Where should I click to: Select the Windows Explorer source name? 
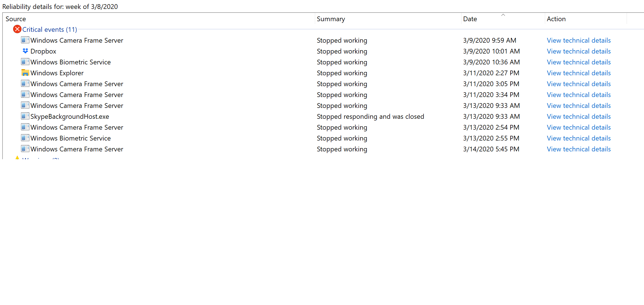click(57, 73)
